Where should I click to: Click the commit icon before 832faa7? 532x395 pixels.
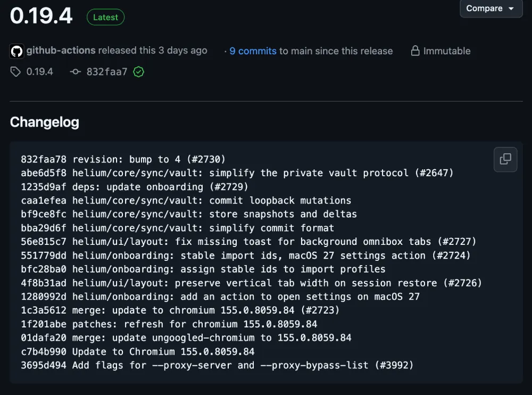[76, 72]
